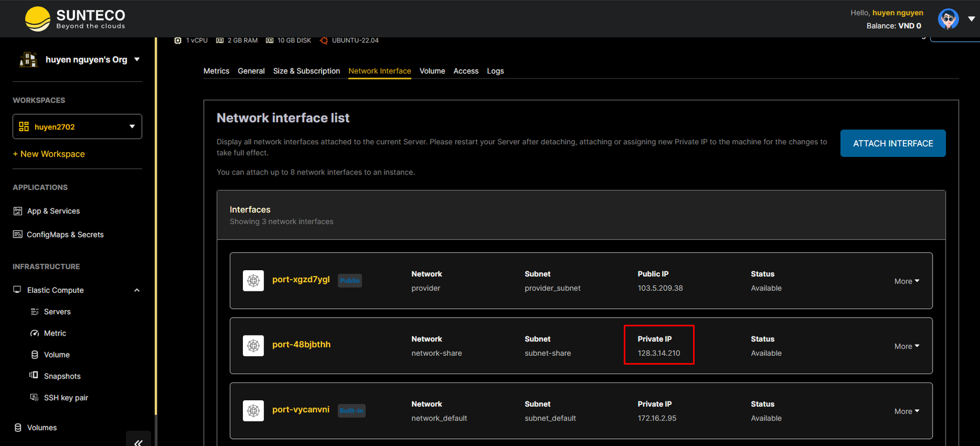980x446 pixels.
Task: Collapse the Elastic Compute section
Action: tap(137, 290)
